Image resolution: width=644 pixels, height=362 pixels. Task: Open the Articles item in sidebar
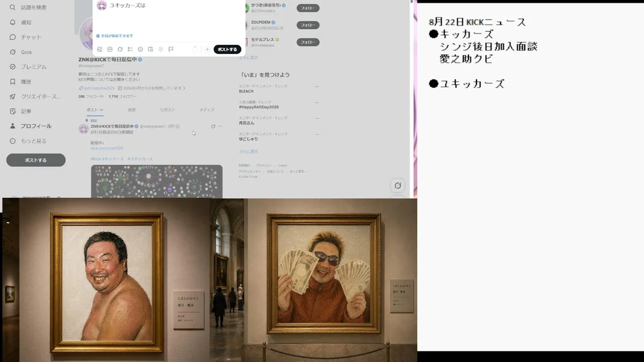pyautogui.click(x=21, y=112)
